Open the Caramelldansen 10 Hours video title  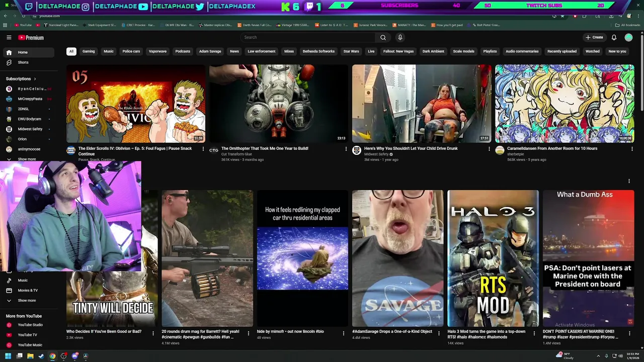[552, 148]
